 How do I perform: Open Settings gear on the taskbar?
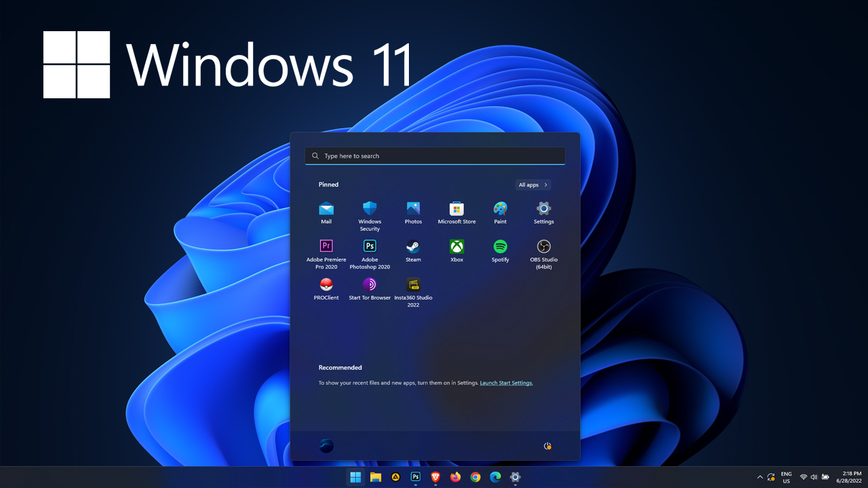click(515, 477)
